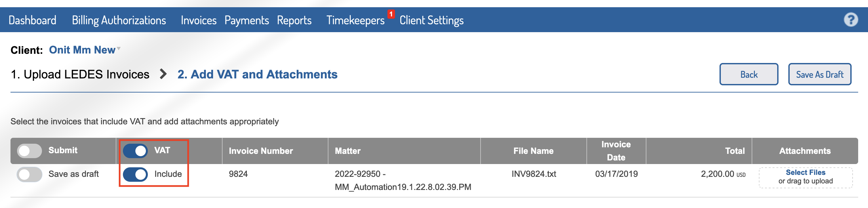Click the Timekeepers red notification badge

tap(391, 14)
